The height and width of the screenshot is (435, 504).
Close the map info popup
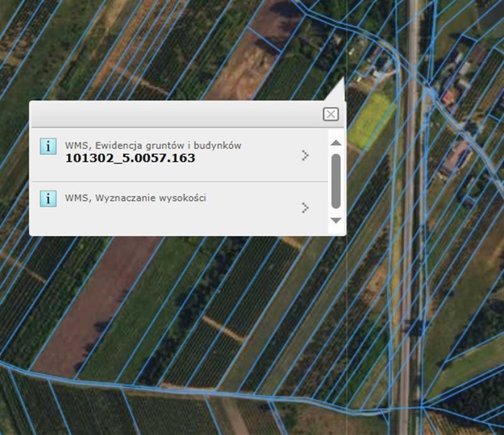click(x=331, y=114)
